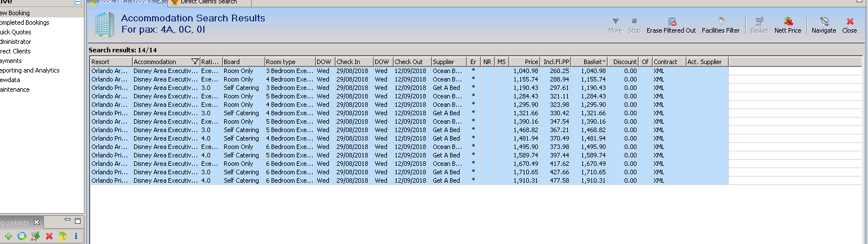Sort by Rating column header
Image resolution: width=868 pixels, height=244 pixels.
(x=211, y=62)
